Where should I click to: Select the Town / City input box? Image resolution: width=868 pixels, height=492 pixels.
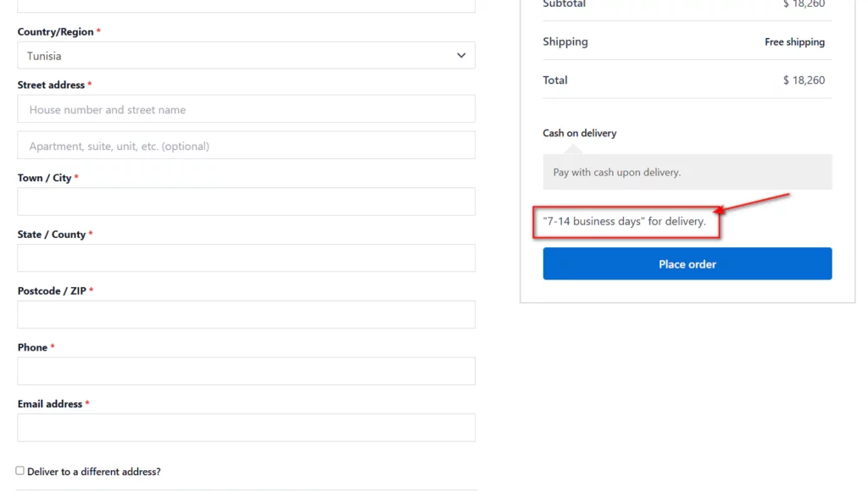[246, 202]
